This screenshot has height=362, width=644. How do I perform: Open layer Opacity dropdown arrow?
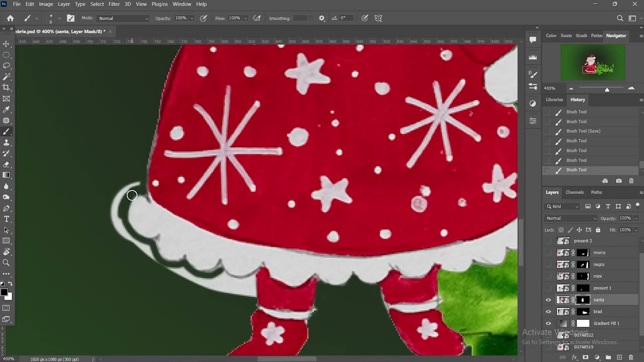point(635,218)
